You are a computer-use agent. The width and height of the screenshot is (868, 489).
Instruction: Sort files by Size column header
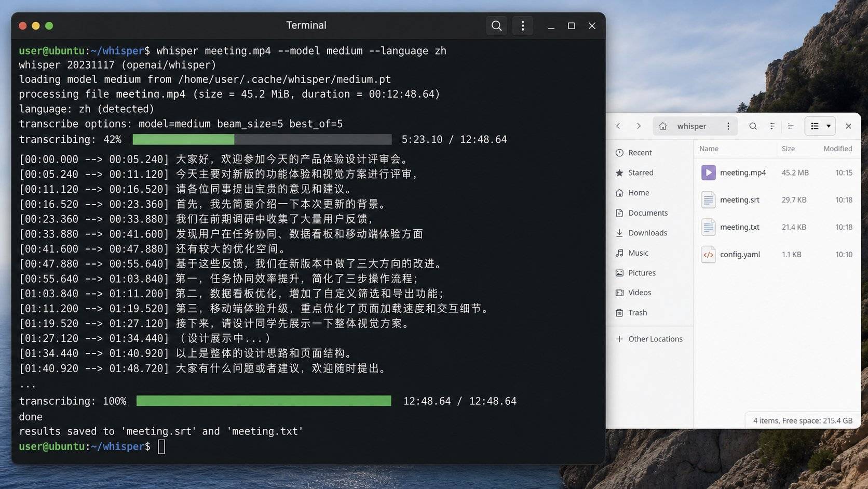tap(788, 149)
